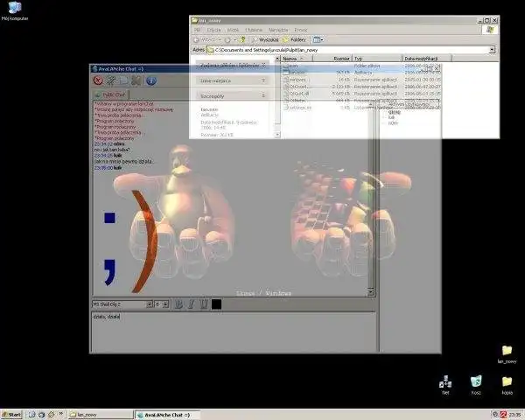Select user 'lulli' in the chat user list
The image size is (525, 420).
(x=391, y=117)
